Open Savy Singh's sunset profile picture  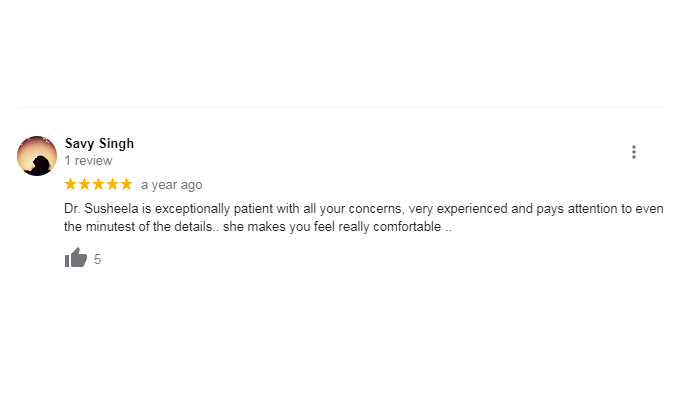[37, 156]
